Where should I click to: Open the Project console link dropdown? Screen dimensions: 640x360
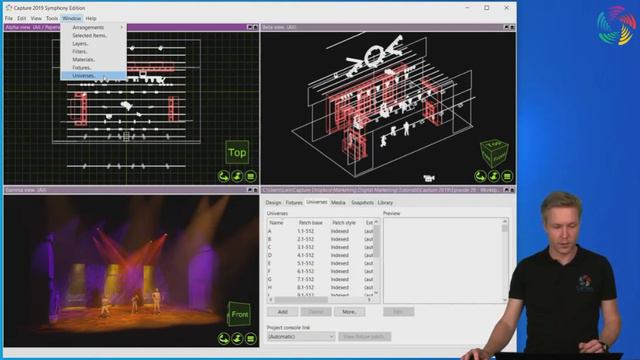(301, 337)
